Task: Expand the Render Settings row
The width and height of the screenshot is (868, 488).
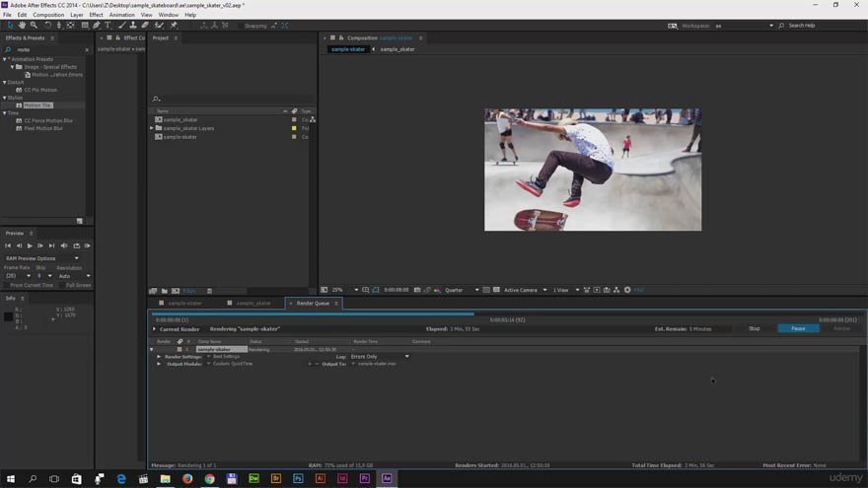Action: coord(160,357)
